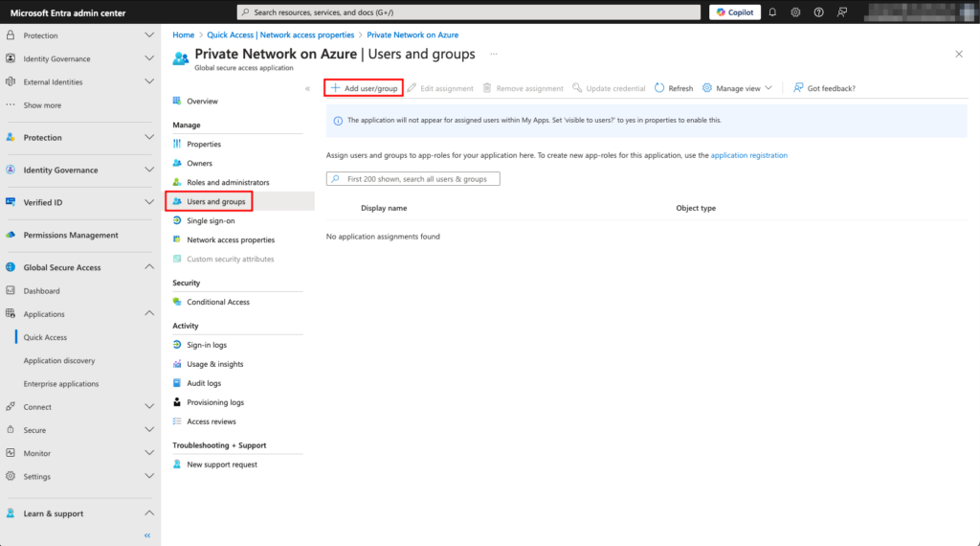980x546 pixels.
Task: Open the settings gear in top bar
Action: (795, 11)
